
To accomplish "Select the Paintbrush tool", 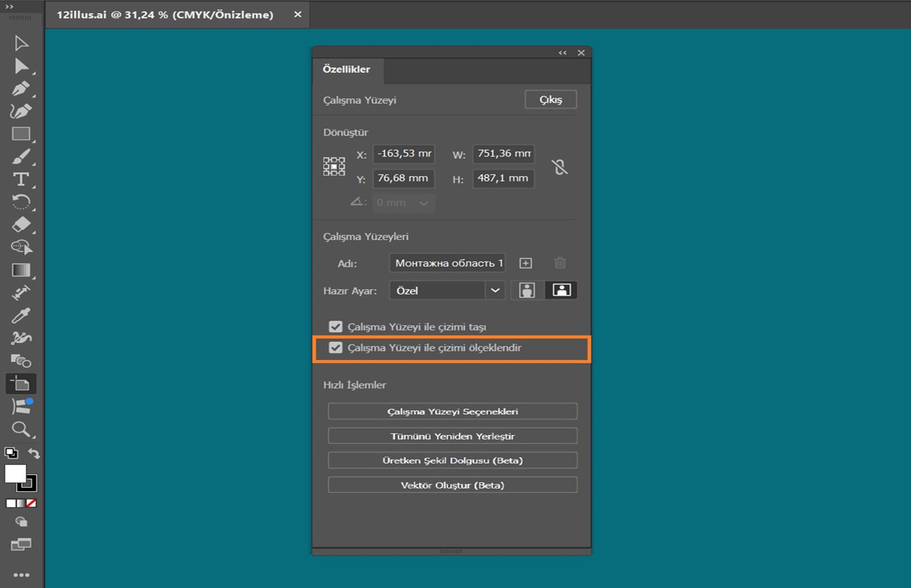I will 21,156.
